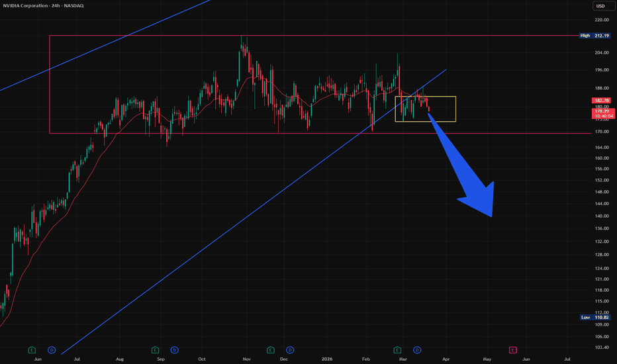
Task: Click the leftmost green earnings E marker
Action: tap(31, 349)
